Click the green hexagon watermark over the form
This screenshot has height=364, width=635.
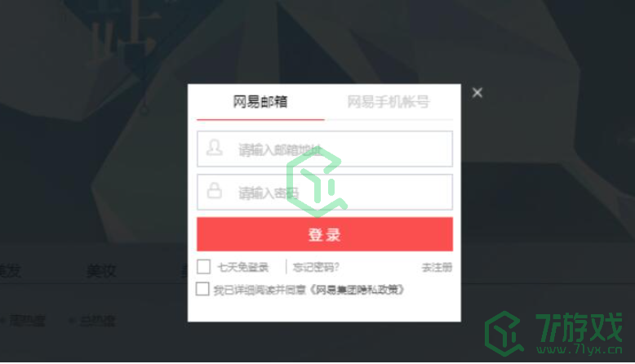(317, 183)
